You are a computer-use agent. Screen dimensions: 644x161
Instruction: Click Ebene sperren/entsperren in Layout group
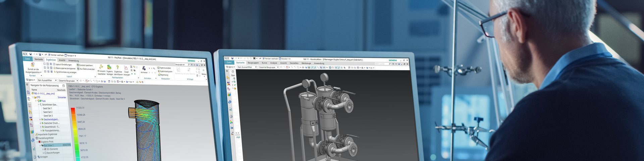point(65,68)
